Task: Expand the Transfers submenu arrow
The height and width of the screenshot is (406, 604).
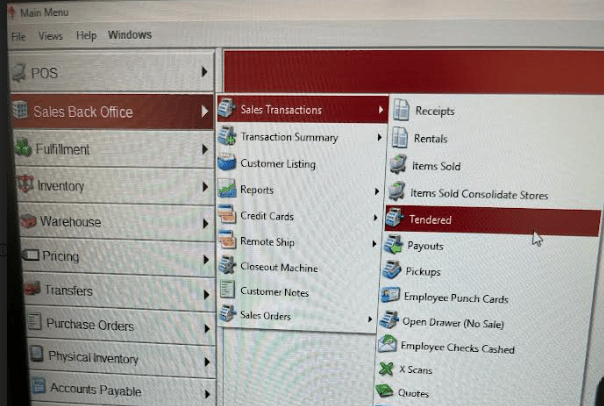Action: click(x=206, y=295)
